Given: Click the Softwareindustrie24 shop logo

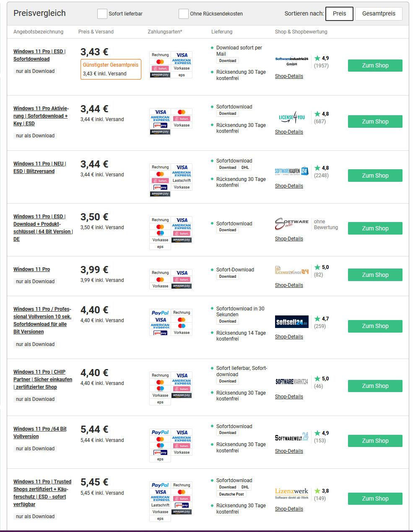Looking at the screenshot, I should click(x=292, y=61).
